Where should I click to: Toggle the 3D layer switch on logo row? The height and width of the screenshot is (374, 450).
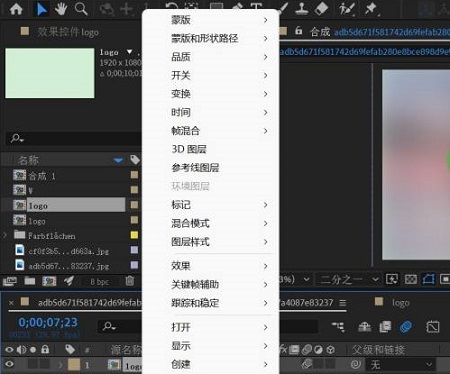[x=330, y=364]
